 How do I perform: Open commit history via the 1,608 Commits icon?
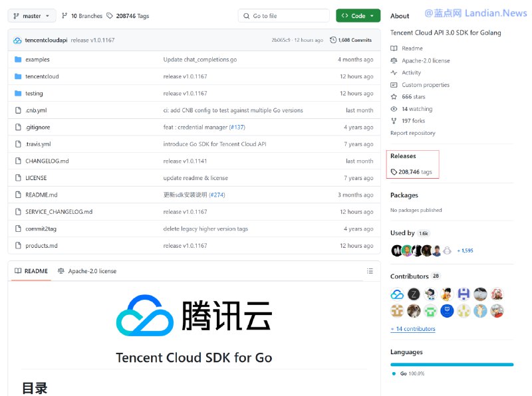332,40
